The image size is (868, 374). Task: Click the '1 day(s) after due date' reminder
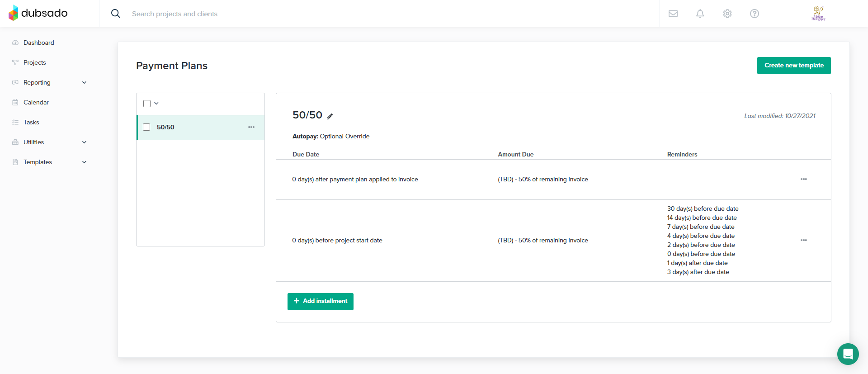point(698,263)
